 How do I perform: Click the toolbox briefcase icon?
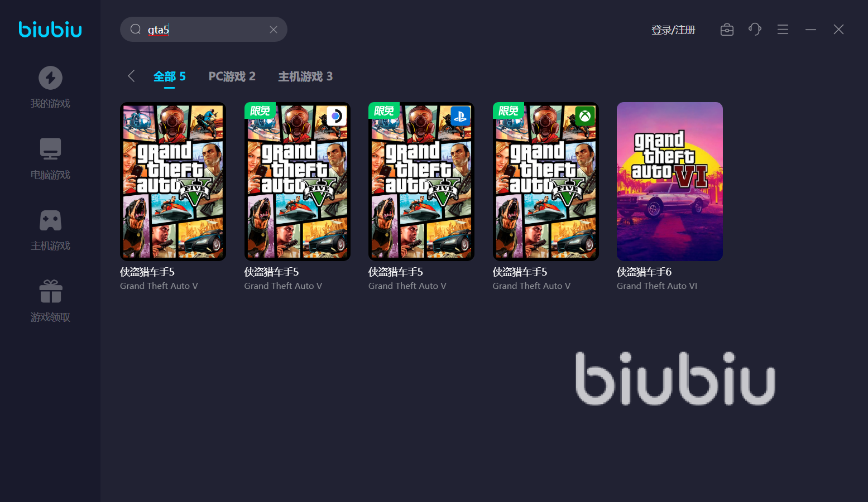[x=727, y=30]
